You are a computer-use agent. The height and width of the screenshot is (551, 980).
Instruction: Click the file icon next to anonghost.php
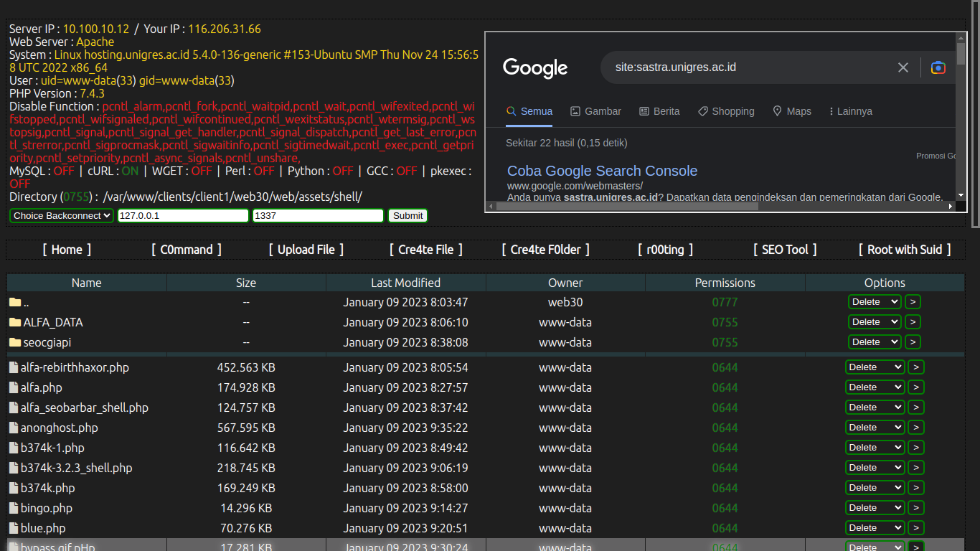click(x=14, y=428)
